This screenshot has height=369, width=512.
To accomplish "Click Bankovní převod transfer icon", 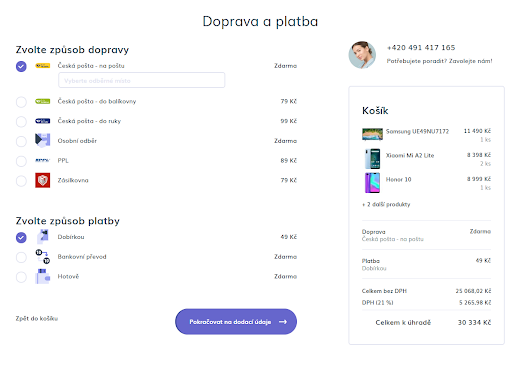I will 43,256.
